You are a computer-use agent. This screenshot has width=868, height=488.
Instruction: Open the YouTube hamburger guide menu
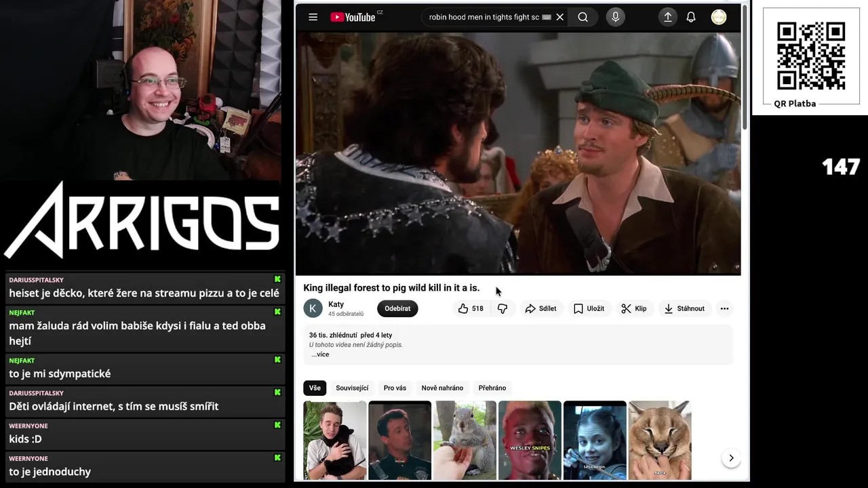pyautogui.click(x=313, y=17)
